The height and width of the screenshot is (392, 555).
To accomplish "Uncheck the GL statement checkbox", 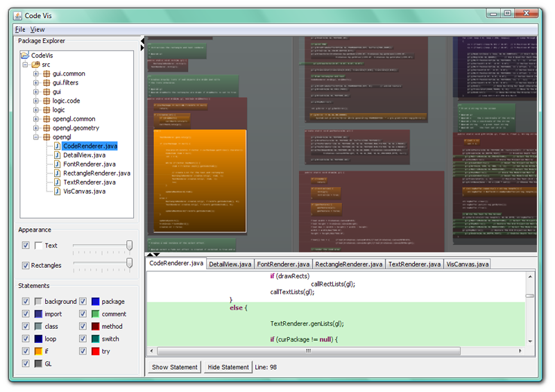I will (x=26, y=364).
